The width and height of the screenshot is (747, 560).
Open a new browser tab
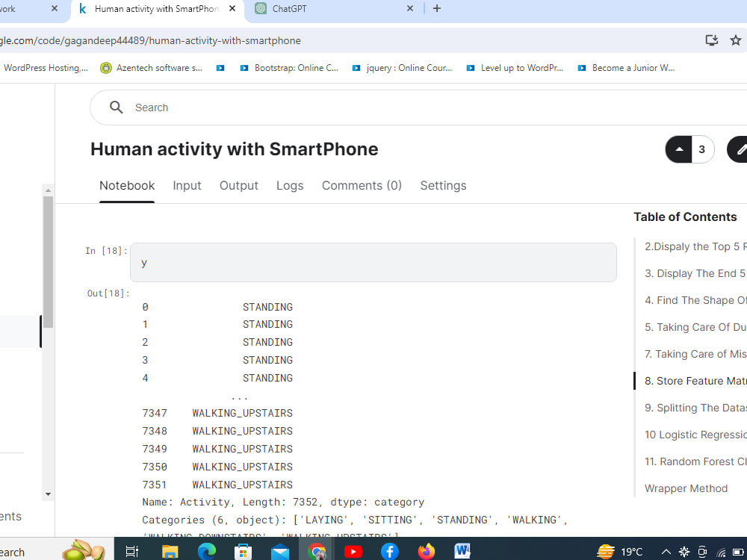[x=437, y=8]
